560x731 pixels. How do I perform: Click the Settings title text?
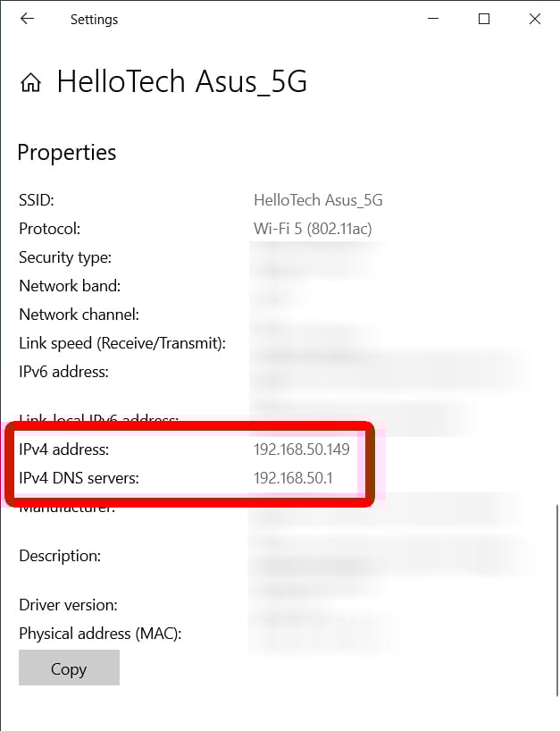pos(94,20)
